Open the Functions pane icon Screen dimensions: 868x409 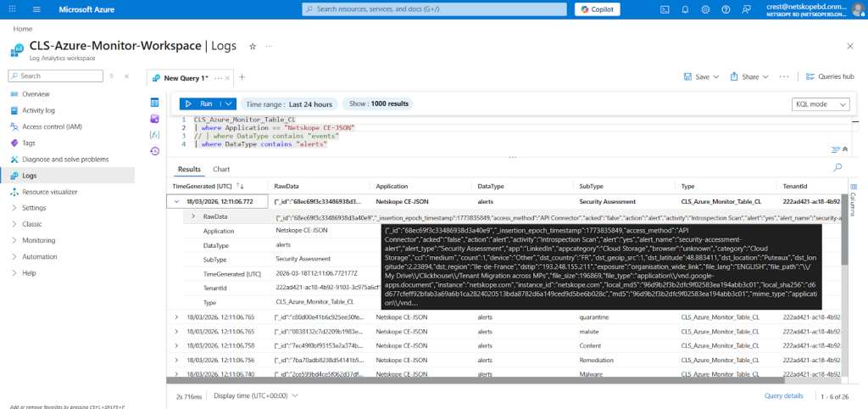(154, 135)
